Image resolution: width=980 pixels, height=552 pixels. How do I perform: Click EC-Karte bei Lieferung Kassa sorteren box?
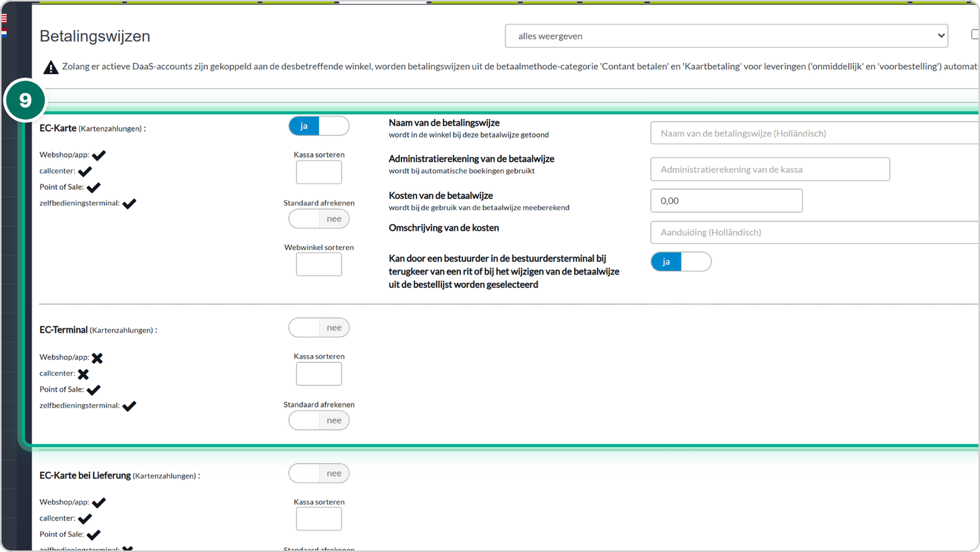pyautogui.click(x=318, y=519)
